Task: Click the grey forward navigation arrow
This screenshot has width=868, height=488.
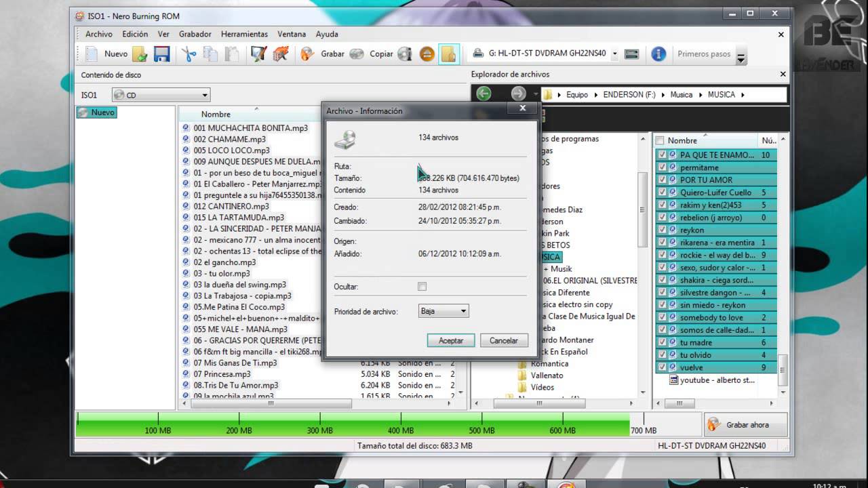Action: click(518, 94)
